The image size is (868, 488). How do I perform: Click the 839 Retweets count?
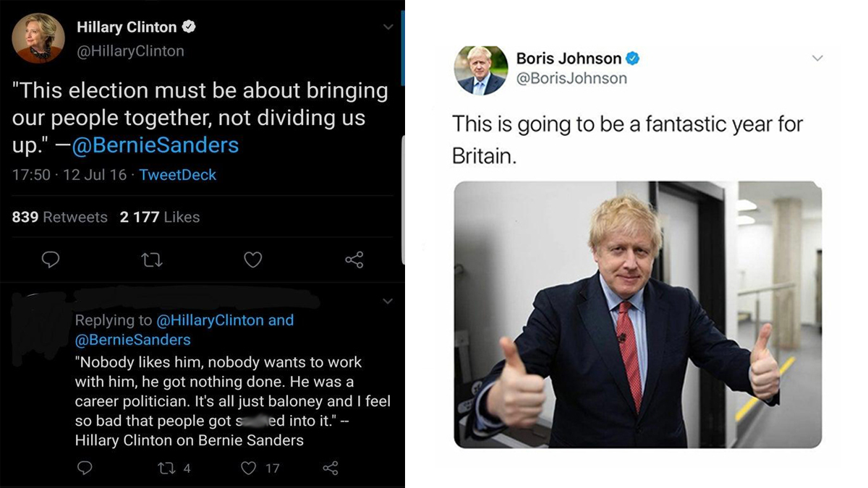click(59, 217)
